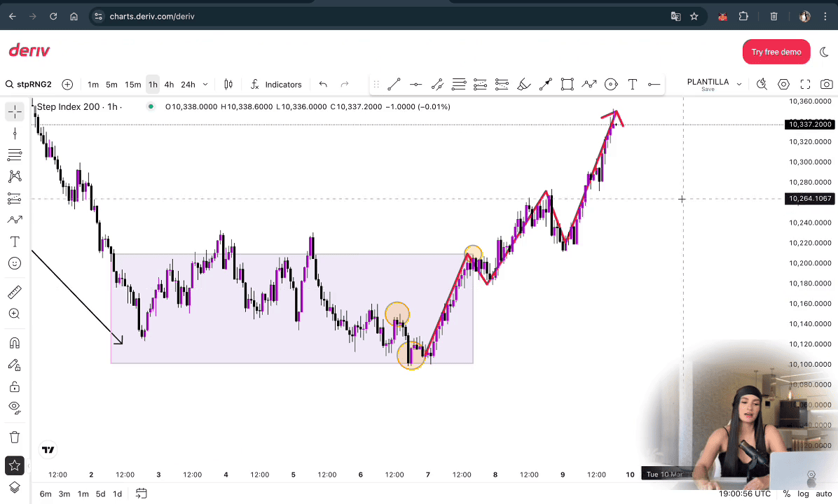
Task: Click the Try free demo button
Action: [776, 52]
